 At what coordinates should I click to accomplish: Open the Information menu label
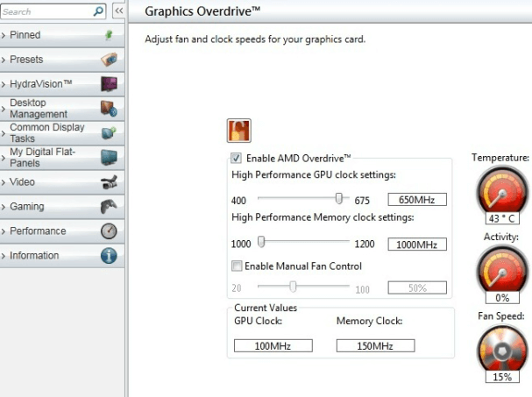(x=34, y=256)
